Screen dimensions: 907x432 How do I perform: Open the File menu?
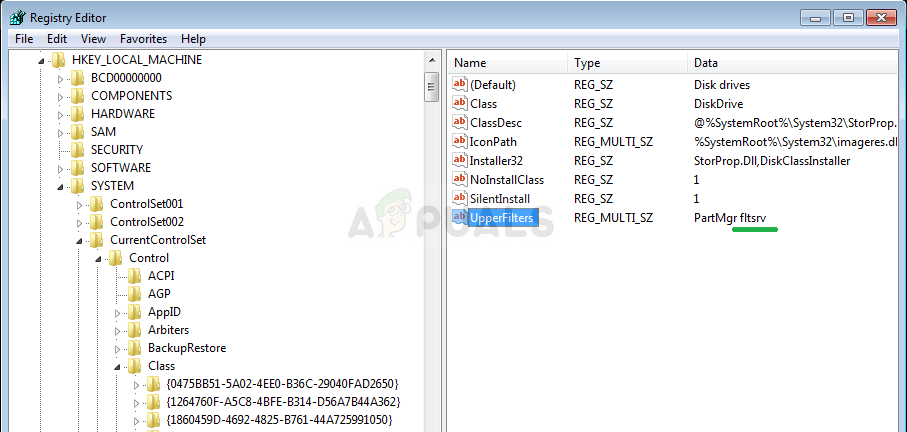click(24, 39)
